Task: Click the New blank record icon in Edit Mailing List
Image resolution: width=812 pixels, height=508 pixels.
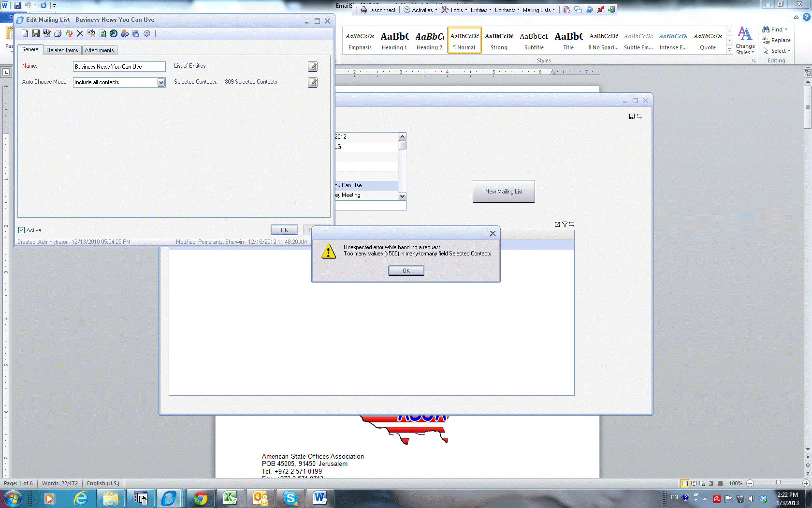Action: point(25,33)
